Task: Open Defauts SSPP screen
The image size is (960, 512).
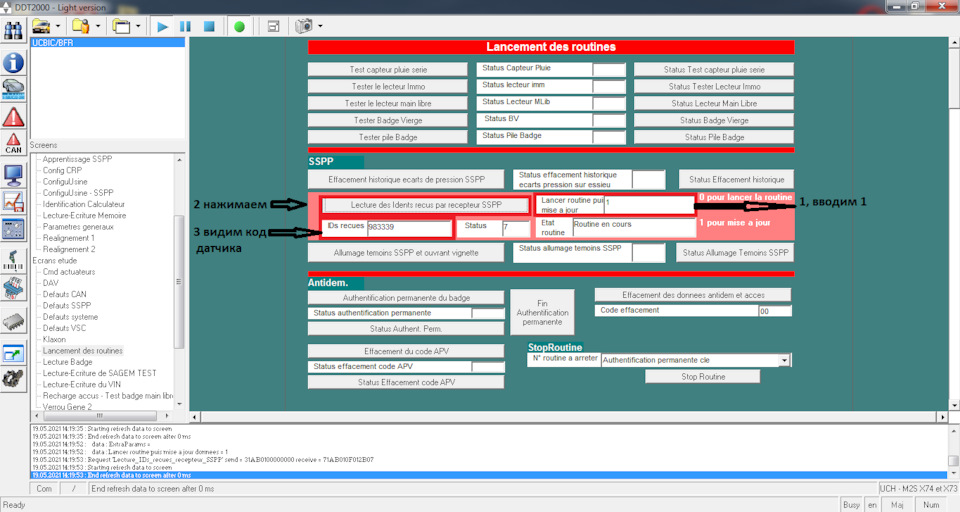Action: click(x=67, y=305)
